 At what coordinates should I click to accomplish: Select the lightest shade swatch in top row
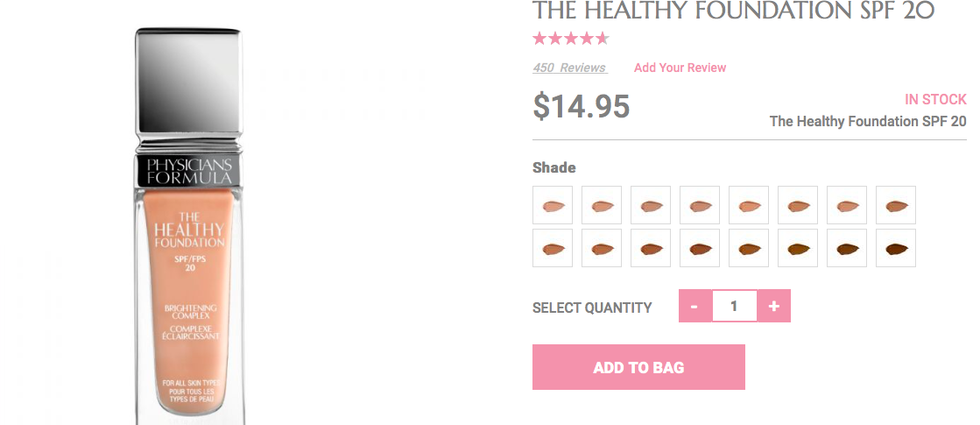[553, 205]
